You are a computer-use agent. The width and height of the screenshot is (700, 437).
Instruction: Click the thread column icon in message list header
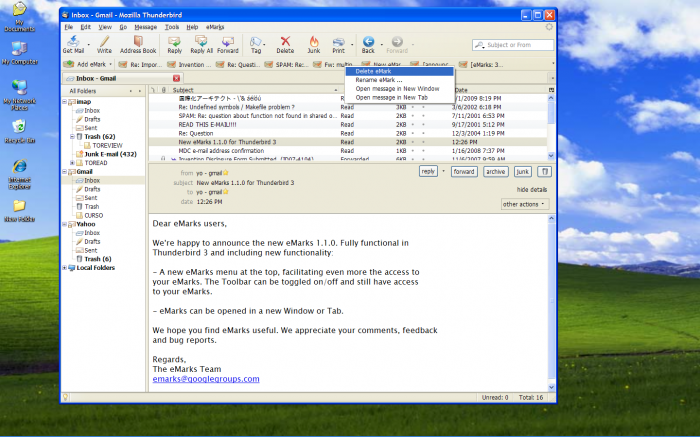(x=153, y=90)
